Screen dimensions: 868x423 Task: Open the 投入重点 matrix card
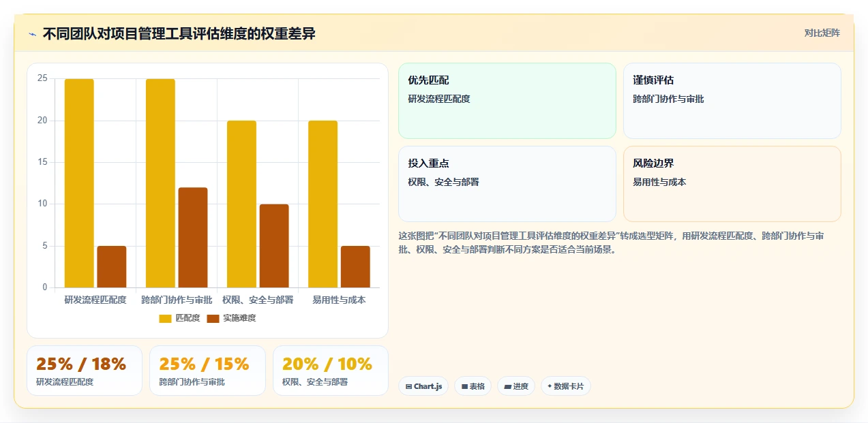pos(507,184)
